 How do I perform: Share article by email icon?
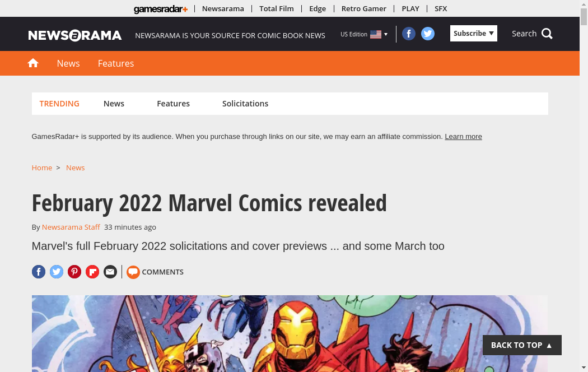click(x=110, y=272)
